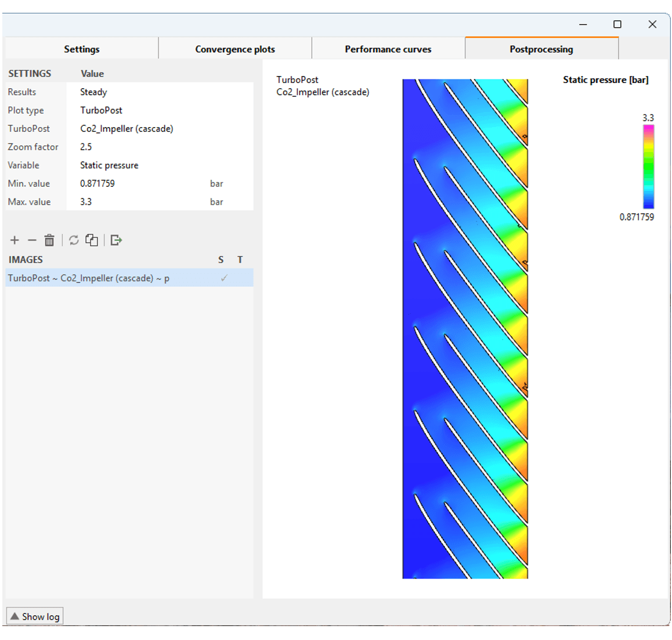Click the pressure color scale legend bar
The image size is (672, 640).
648,167
